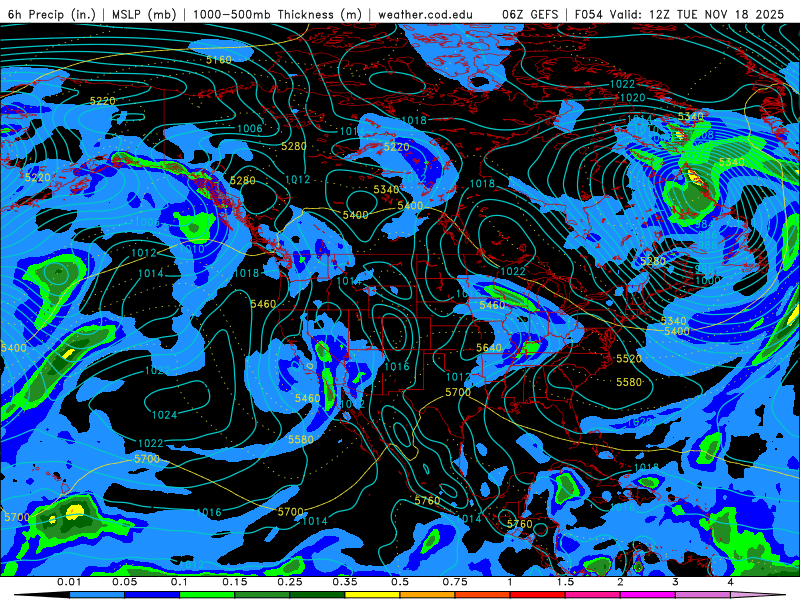
Task: Select the orange 0.5 legend swatch
Action: click(x=428, y=595)
